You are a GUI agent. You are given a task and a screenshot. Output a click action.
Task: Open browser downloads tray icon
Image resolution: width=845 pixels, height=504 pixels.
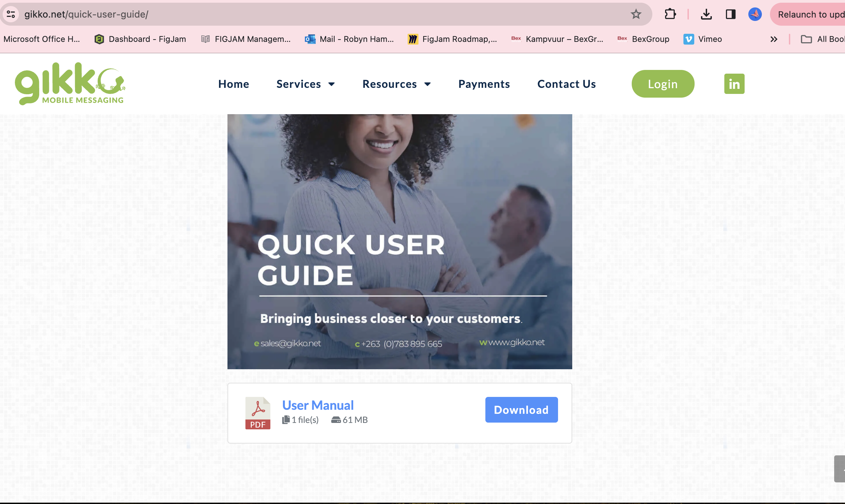706,14
